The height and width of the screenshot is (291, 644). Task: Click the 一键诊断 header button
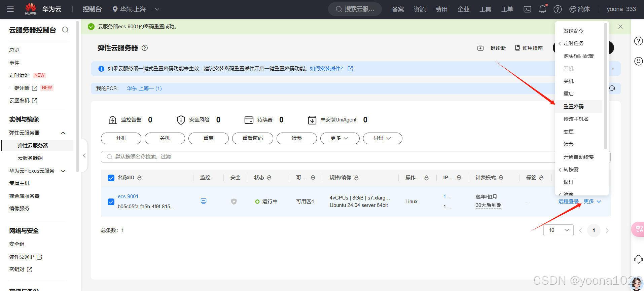(492, 48)
